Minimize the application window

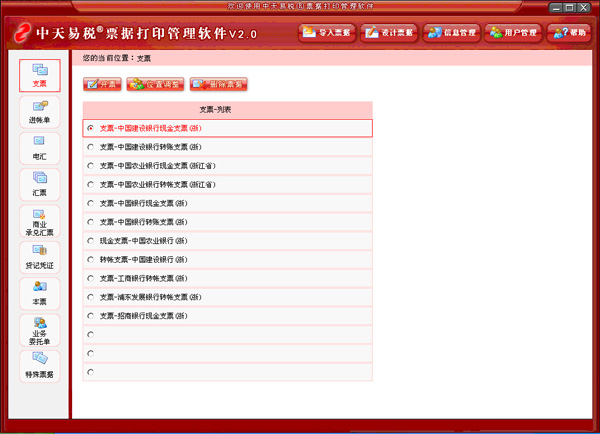point(557,8)
